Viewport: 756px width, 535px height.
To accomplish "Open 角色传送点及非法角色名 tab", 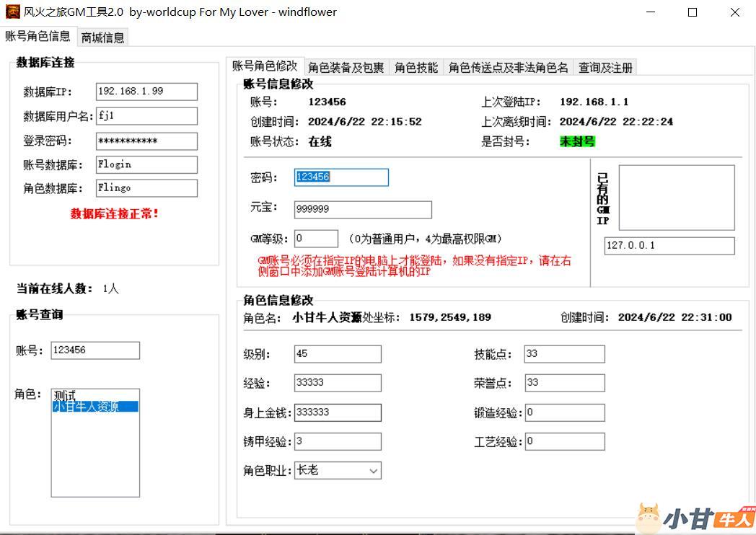I will tap(508, 67).
